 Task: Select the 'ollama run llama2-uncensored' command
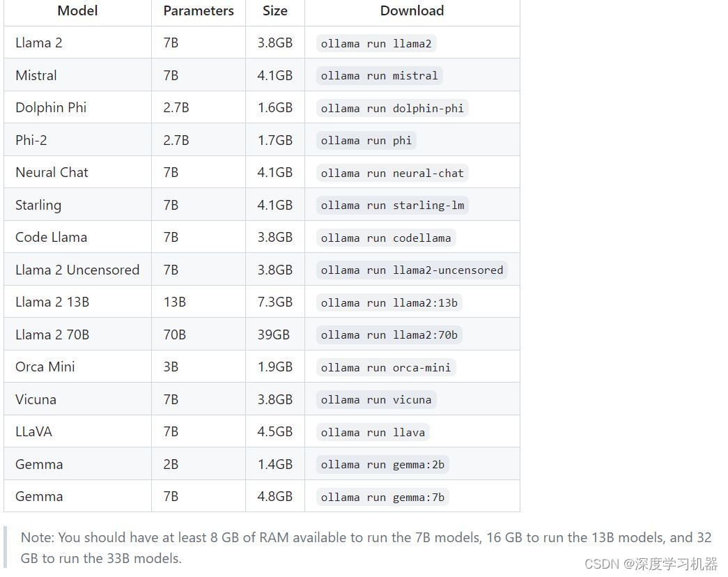tap(412, 270)
